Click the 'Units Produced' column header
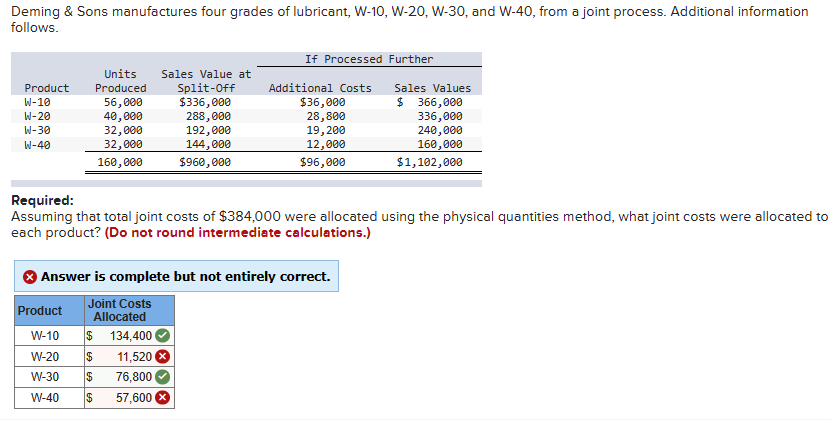The width and height of the screenshot is (831, 422). tap(120, 81)
